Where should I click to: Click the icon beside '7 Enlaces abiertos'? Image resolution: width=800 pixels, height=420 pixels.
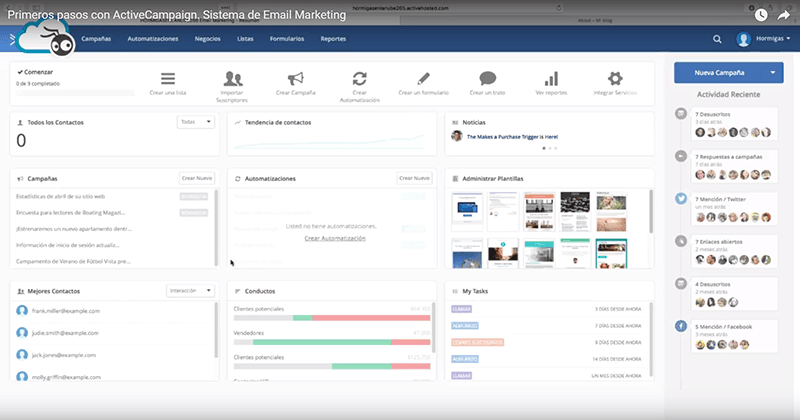pyautogui.click(x=681, y=241)
